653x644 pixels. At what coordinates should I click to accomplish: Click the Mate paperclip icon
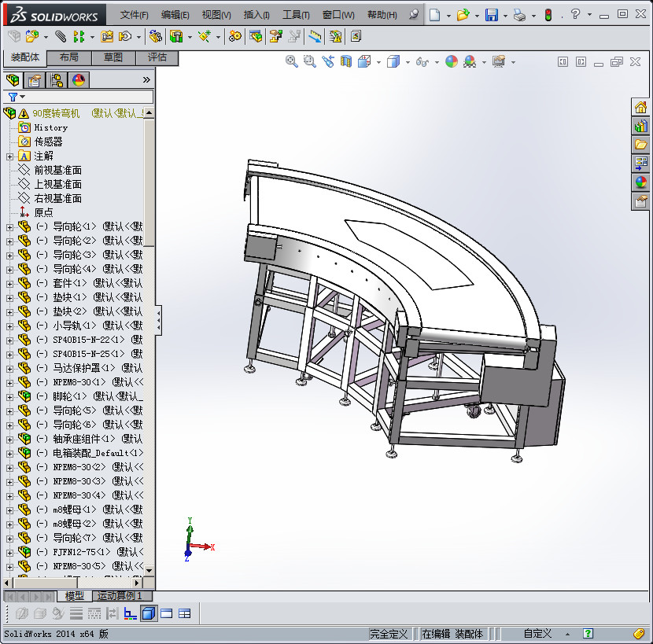pyautogui.click(x=61, y=37)
